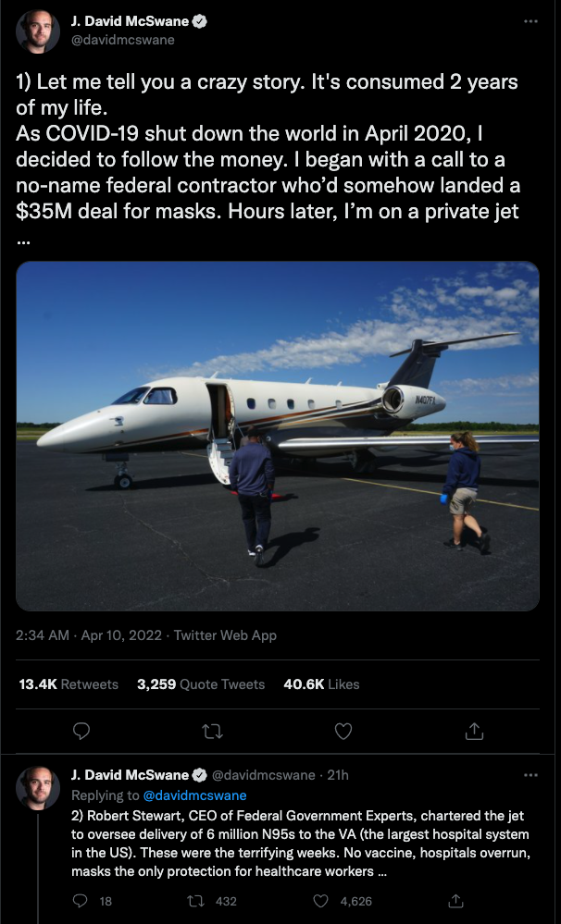This screenshot has width=561, height=924.
Task: Open the Twitter Web App source link
Action: pos(225,635)
